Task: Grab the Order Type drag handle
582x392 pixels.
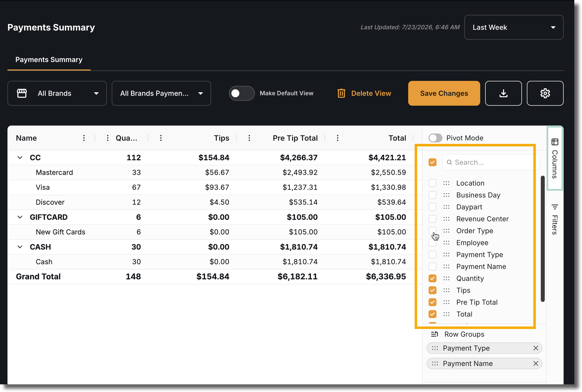Action: [x=446, y=231]
